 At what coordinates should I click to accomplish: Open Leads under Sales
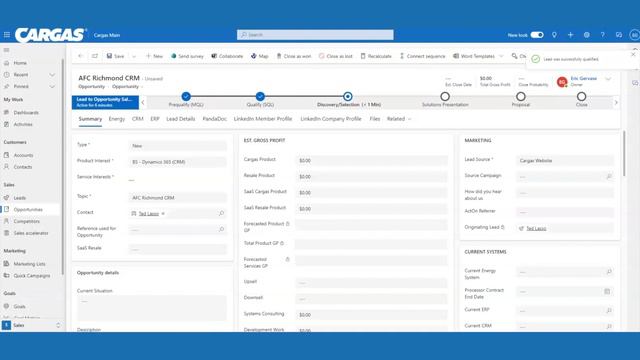pyautogui.click(x=20, y=198)
